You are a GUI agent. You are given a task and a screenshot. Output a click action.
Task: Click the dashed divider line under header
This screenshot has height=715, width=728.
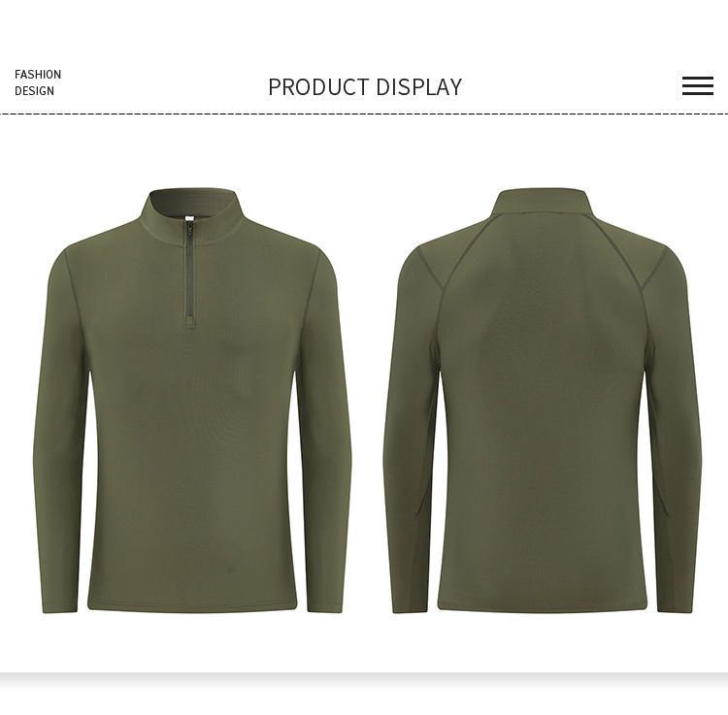(364, 114)
